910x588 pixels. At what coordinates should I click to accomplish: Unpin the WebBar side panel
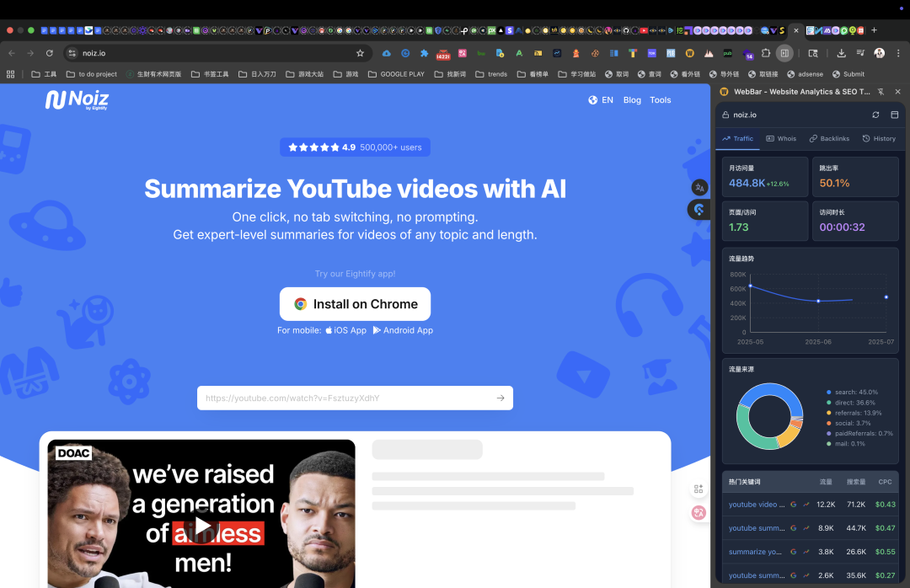(x=881, y=91)
